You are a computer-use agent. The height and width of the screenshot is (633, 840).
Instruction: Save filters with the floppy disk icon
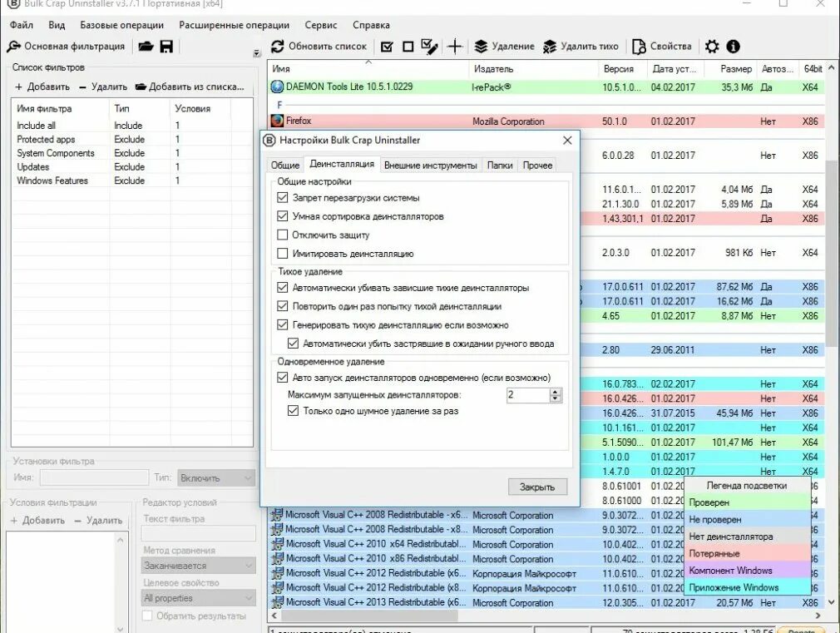coord(166,47)
